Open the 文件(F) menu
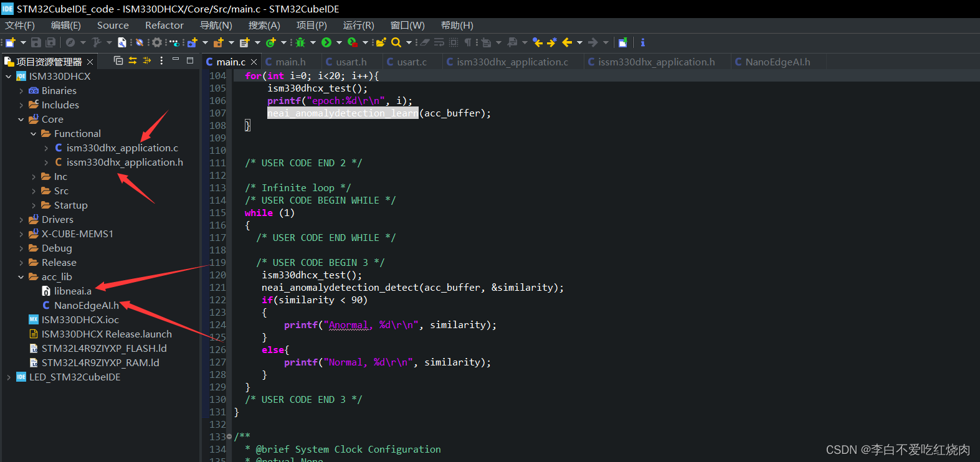This screenshot has width=980, height=462. pyautogui.click(x=20, y=26)
